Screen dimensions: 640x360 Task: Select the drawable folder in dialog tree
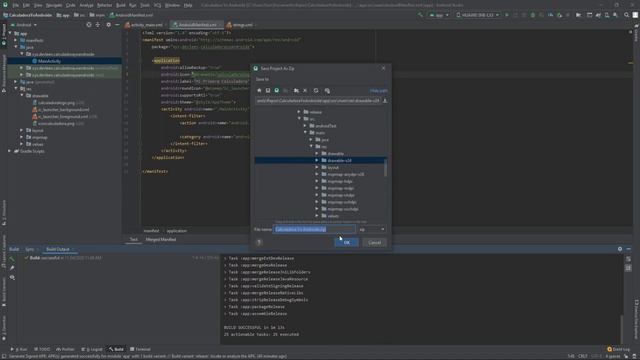(x=335, y=153)
